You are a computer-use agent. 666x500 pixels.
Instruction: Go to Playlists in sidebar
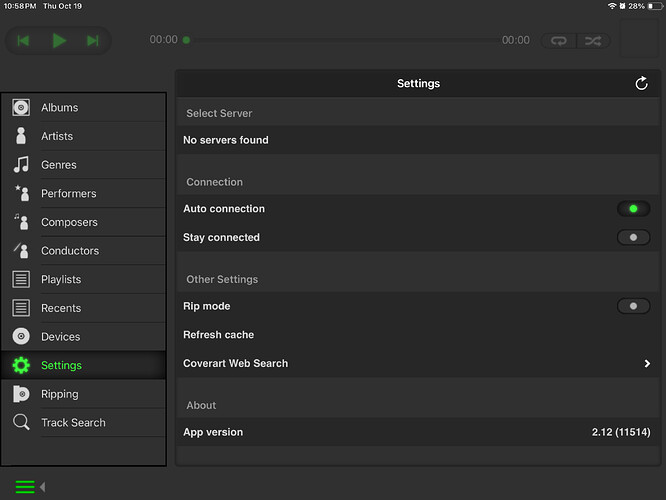61,280
